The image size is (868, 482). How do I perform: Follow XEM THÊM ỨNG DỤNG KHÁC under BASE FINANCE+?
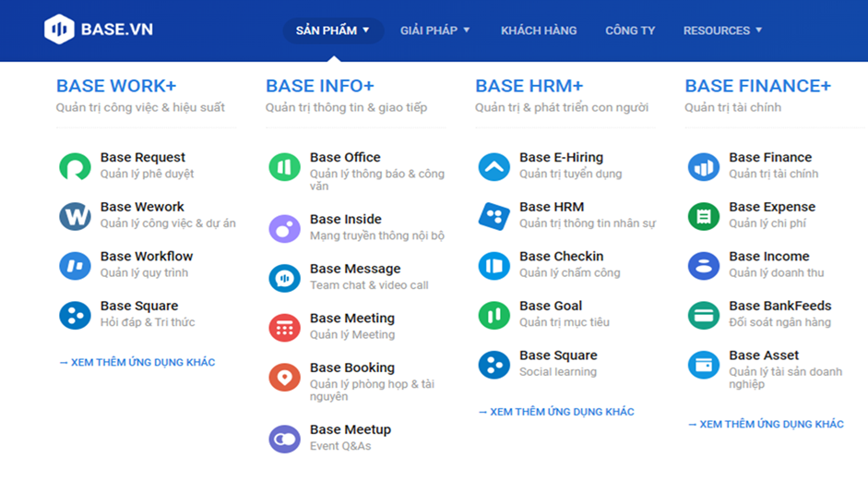pos(766,425)
